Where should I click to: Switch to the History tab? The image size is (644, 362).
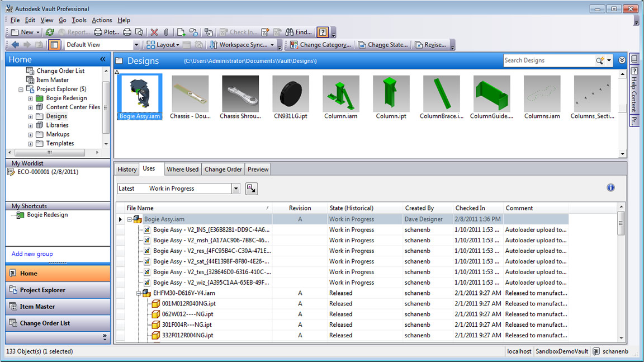pos(127,170)
